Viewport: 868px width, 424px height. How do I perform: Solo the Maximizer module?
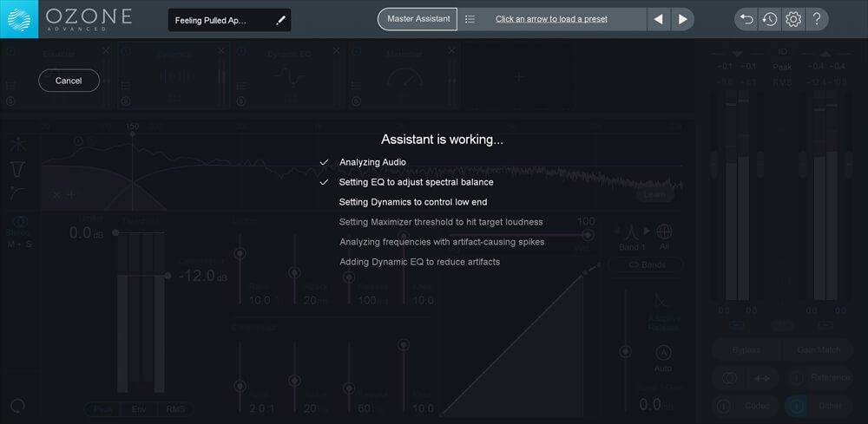click(x=356, y=101)
